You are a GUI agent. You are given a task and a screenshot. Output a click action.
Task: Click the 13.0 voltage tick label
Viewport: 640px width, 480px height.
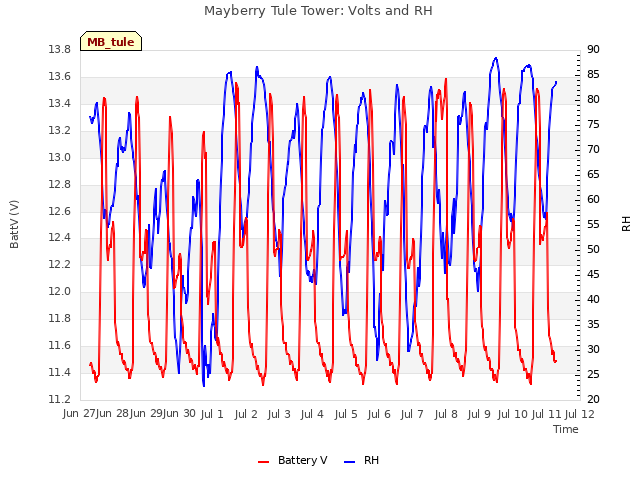pyautogui.click(x=60, y=157)
